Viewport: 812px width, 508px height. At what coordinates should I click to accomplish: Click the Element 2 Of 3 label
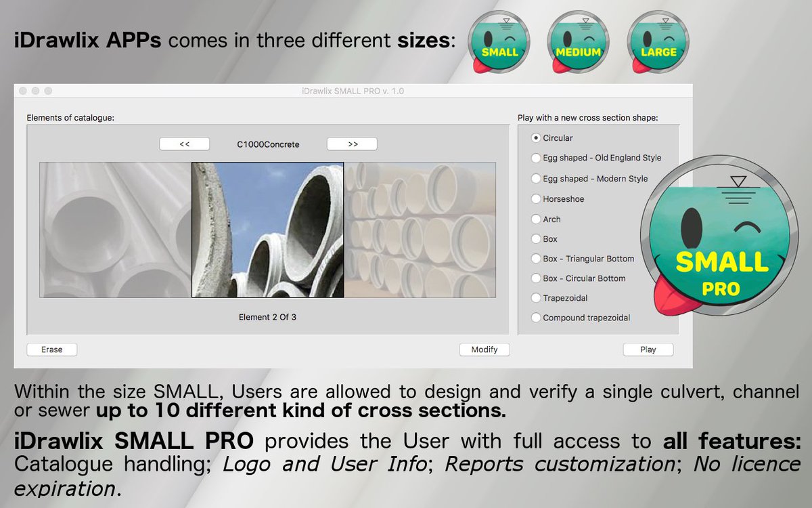(x=267, y=317)
